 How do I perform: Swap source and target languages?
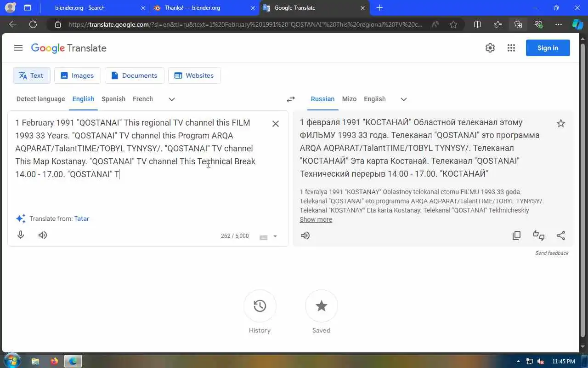pyautogui.click(x=291, y=99)
